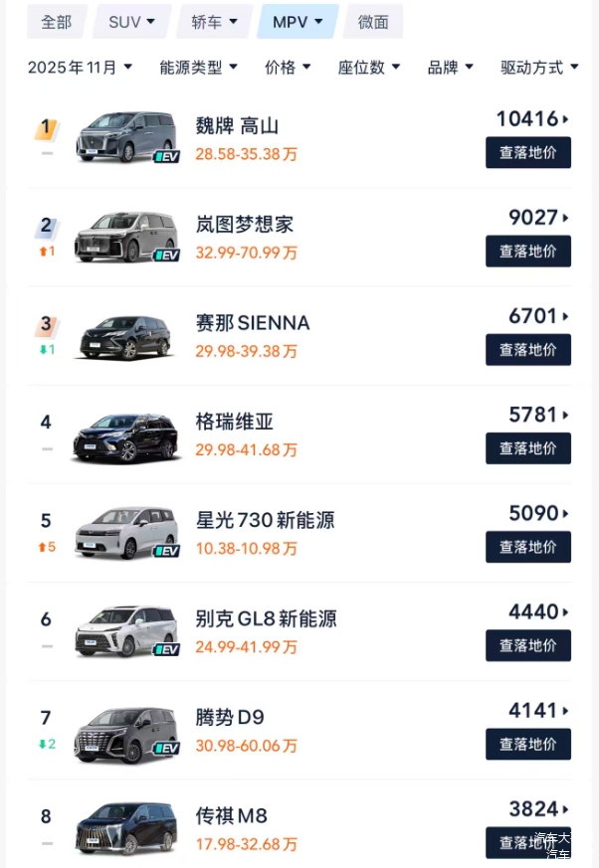Click the rank 2 silver badge icon

pos(46,227)
